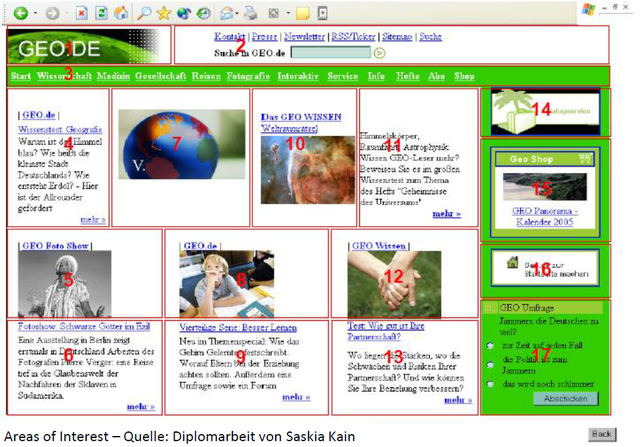Click the Media globe icon in toolbar

[x=184, y=13]
